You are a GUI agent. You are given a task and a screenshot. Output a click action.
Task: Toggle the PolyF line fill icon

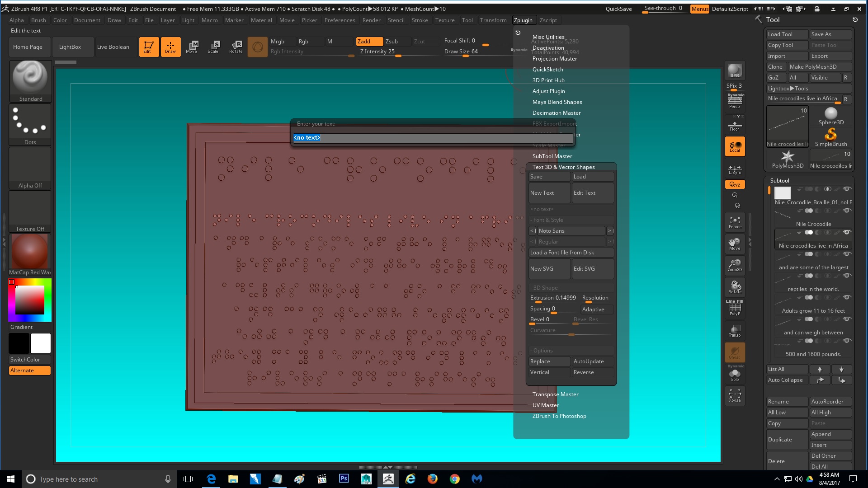735,308
